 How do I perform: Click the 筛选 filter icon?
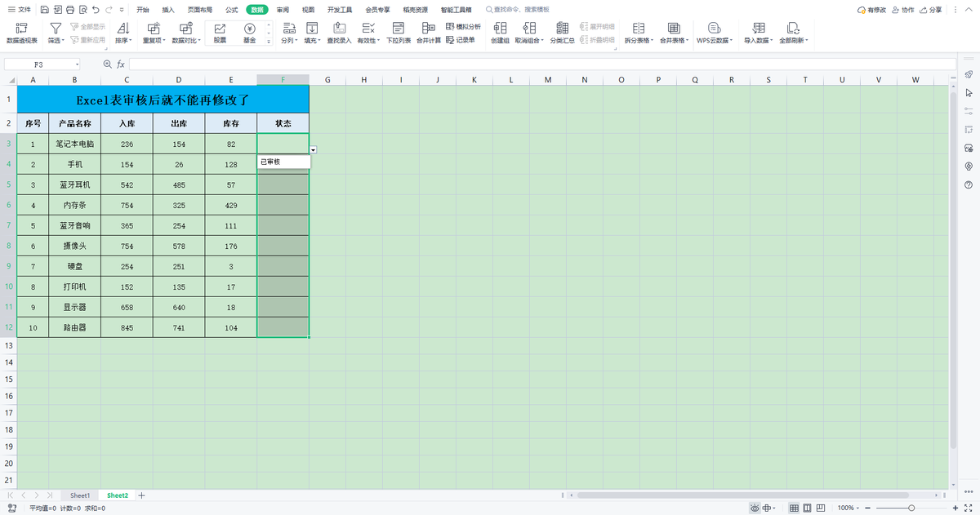click(55, 29)
